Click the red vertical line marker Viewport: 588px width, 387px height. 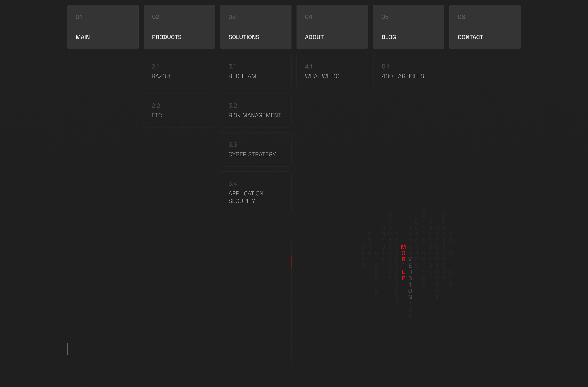[291, 262]
